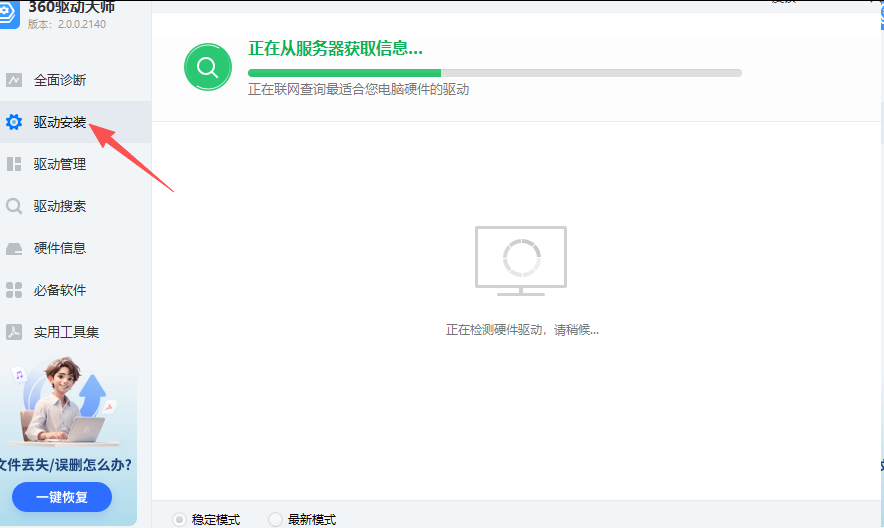Click the green search circle icon
The image size is (884, 528).
click(x=208, y=67)
